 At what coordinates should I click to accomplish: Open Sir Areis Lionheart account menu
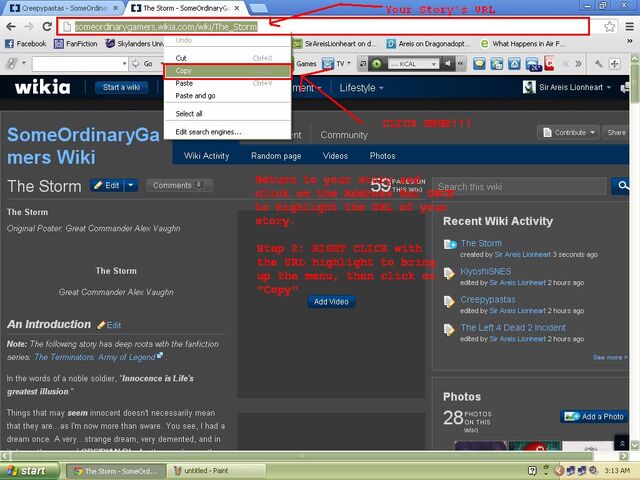575,87
